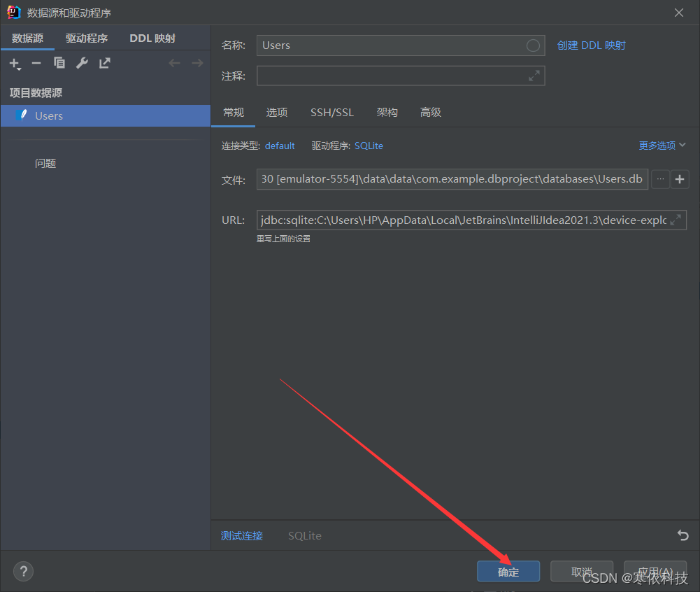Make data source global export icon
The width and height of the screenshot is (700, 592).
(104, 63)
